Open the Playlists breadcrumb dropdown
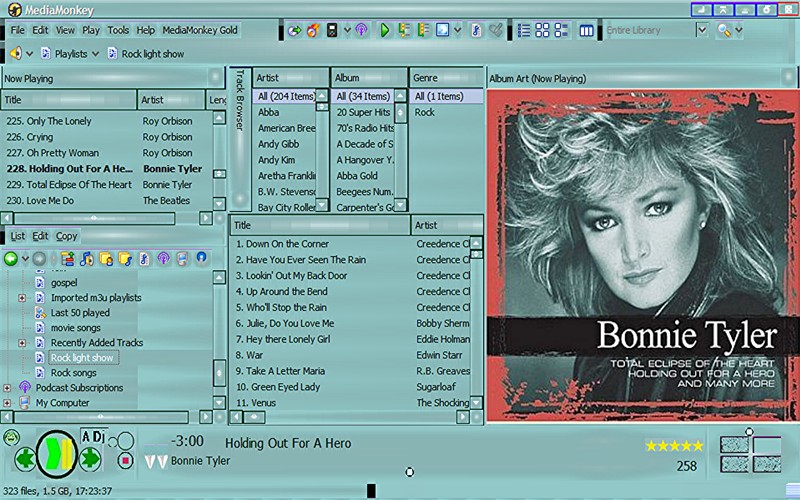800x500 pixels. [95, 54]
